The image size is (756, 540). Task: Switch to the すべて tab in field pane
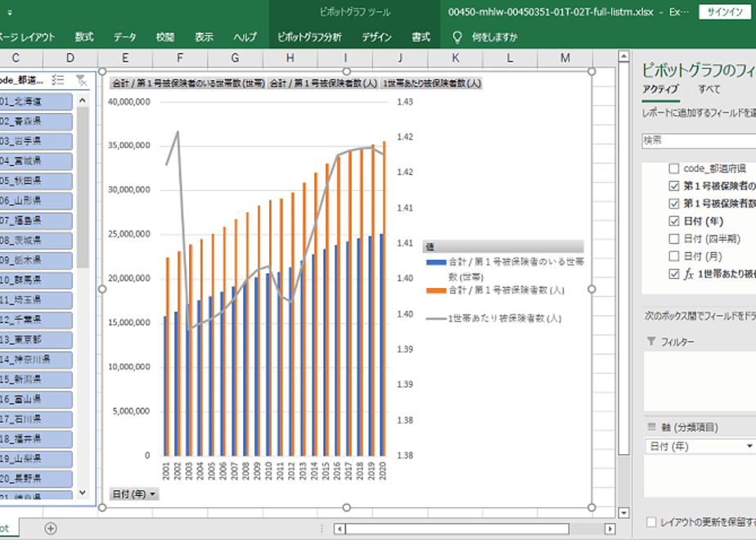(709, 89)
